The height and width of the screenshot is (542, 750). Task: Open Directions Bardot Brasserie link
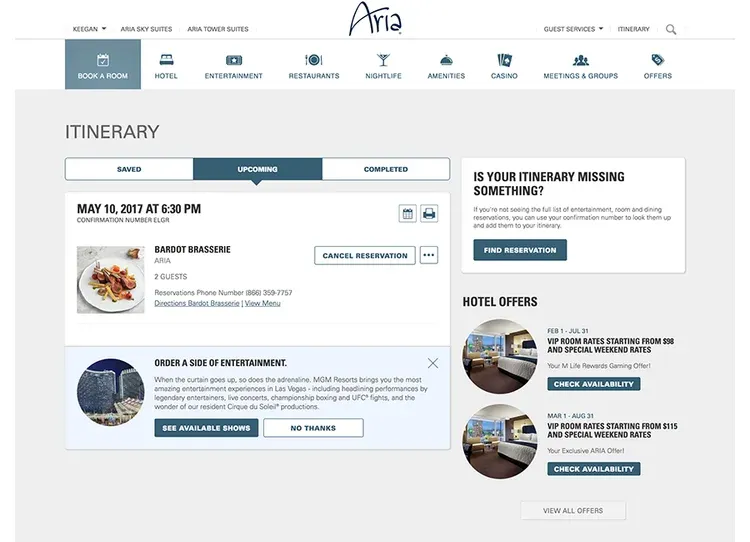click(197, 303)
